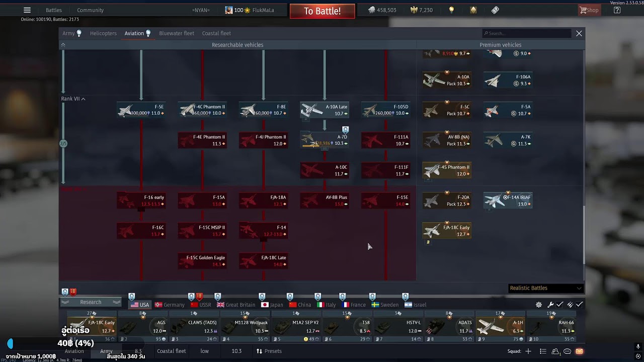Click the squad add plus icon
The height and width of the screenshot is (362, 644).
coord(528,351)
